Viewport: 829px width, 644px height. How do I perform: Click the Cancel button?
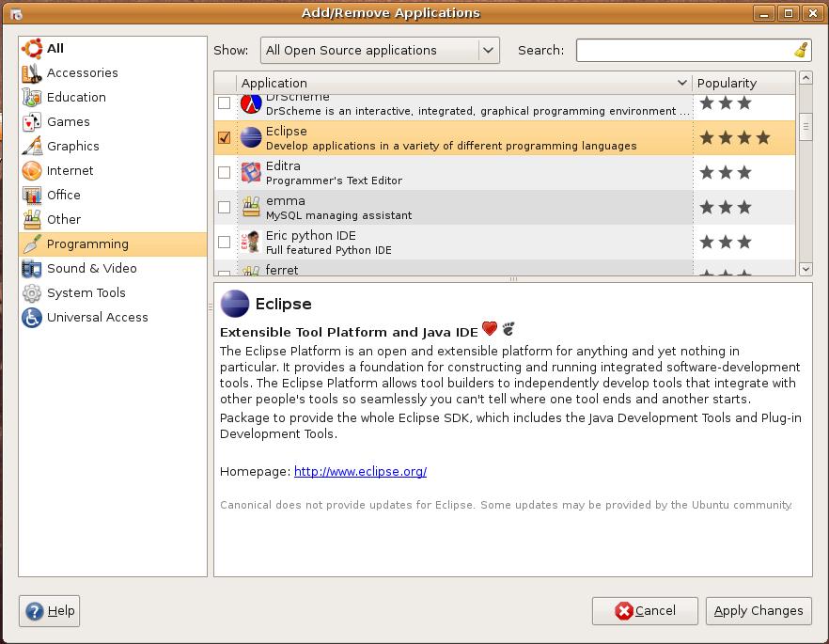[x=645, y=611]
